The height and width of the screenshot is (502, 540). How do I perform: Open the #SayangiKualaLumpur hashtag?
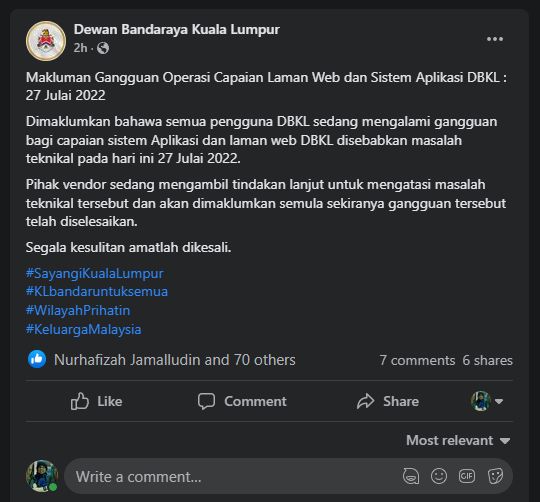pyautogui.click(x=95, y=273)
